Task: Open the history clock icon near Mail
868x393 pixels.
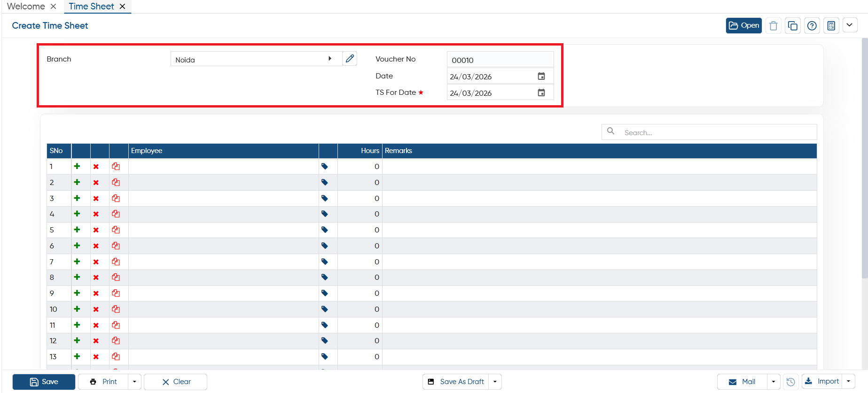Action: click(x=791, y=382)
